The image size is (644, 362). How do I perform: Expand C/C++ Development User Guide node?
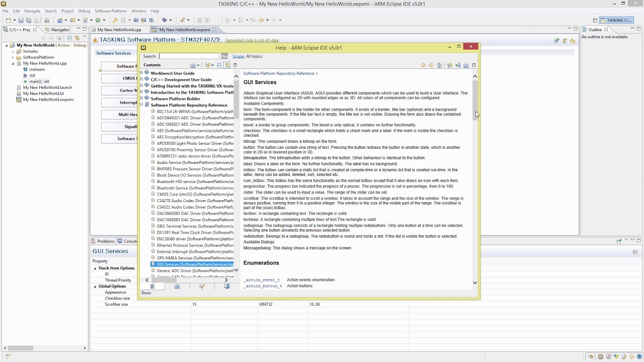pos(142,79)
